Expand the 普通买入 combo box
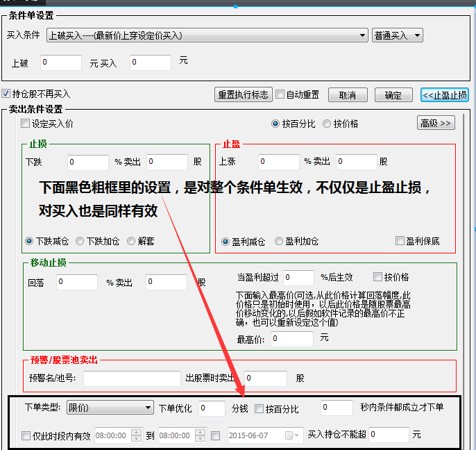The width and height of the screenshot is (476, 450). point(398,35)
